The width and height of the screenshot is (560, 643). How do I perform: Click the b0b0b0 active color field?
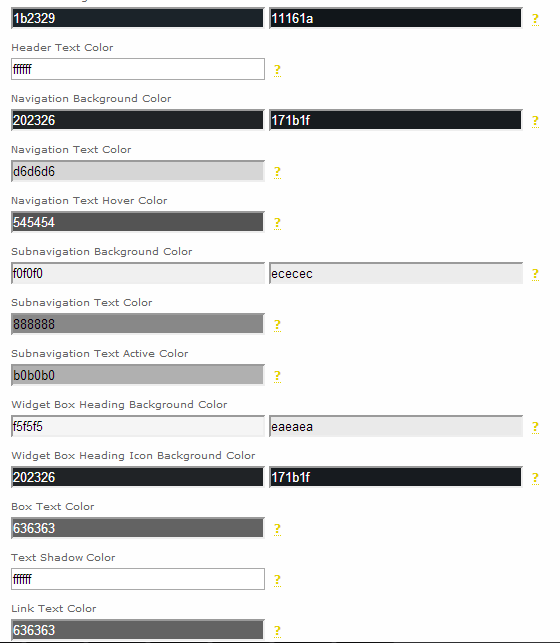(138, 375)
